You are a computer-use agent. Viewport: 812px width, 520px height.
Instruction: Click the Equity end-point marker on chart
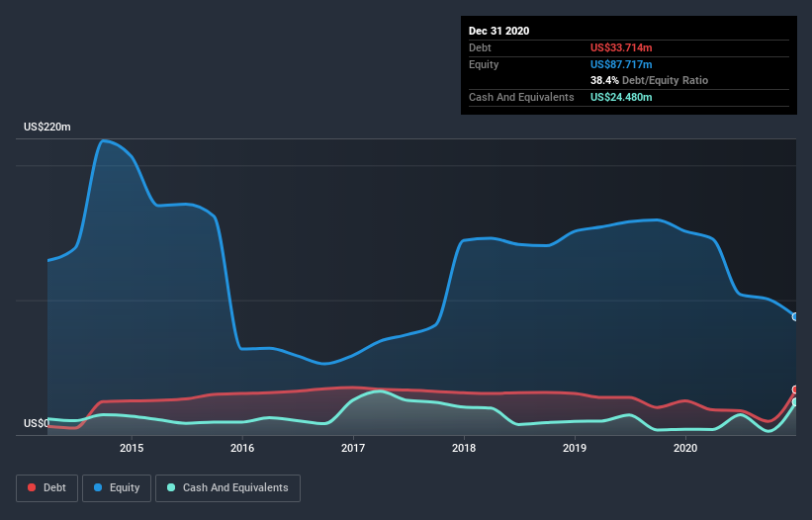pyautogui.click(x=795, y=316)
